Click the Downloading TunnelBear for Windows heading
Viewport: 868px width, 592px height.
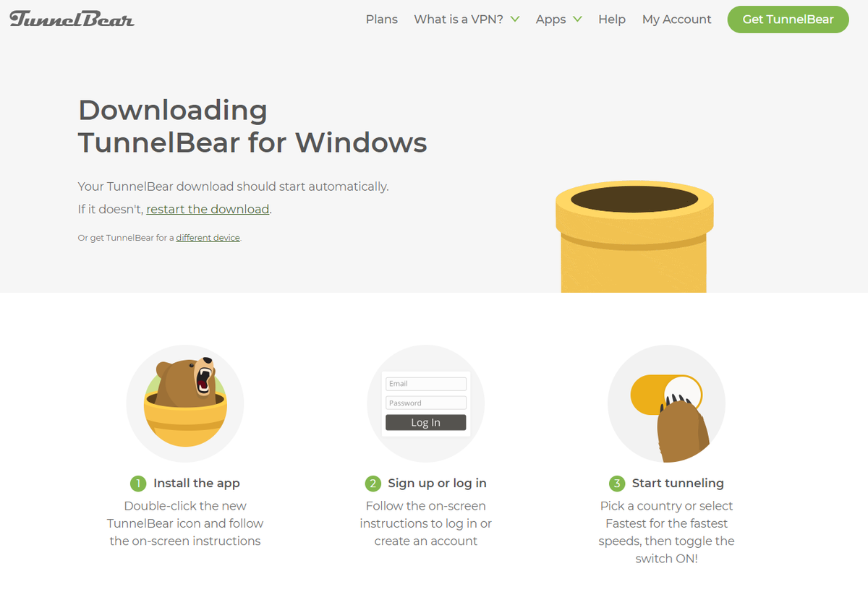click(x=252, y=126)
